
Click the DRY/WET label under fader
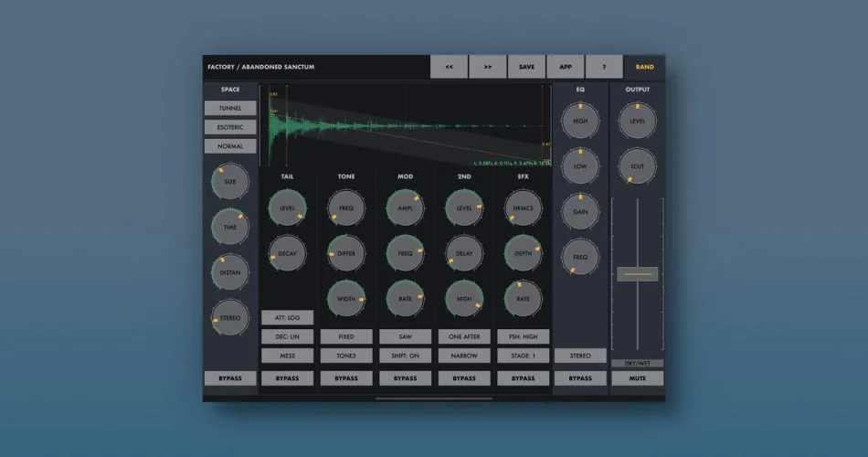coord(637,364)
